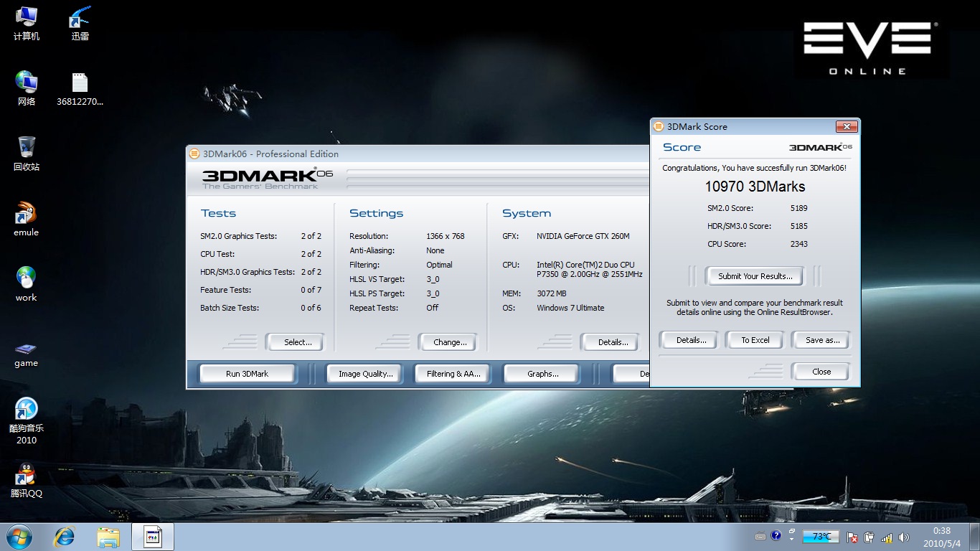Screen dimensions: 980x551
Task: Click the power plug tray icon
Action: pyautogui.click(x=869, y=537)
